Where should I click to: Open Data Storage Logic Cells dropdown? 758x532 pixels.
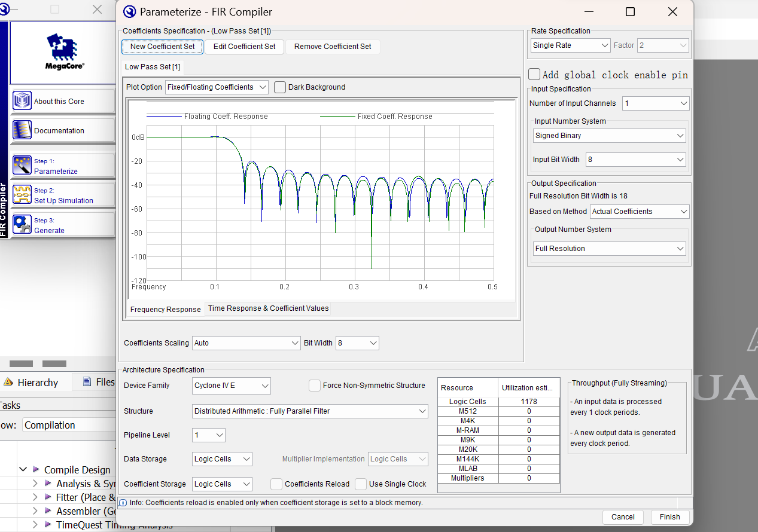(223, 459)
